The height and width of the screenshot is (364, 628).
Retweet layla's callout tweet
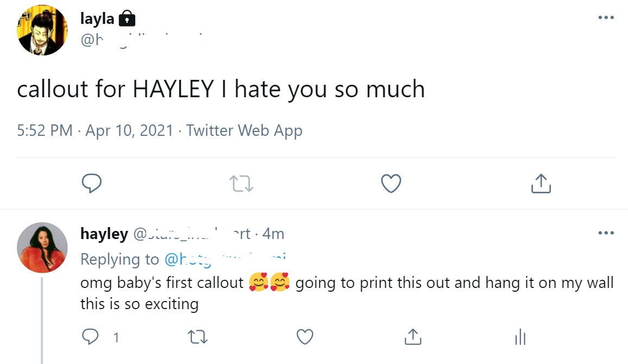point(241,184)
